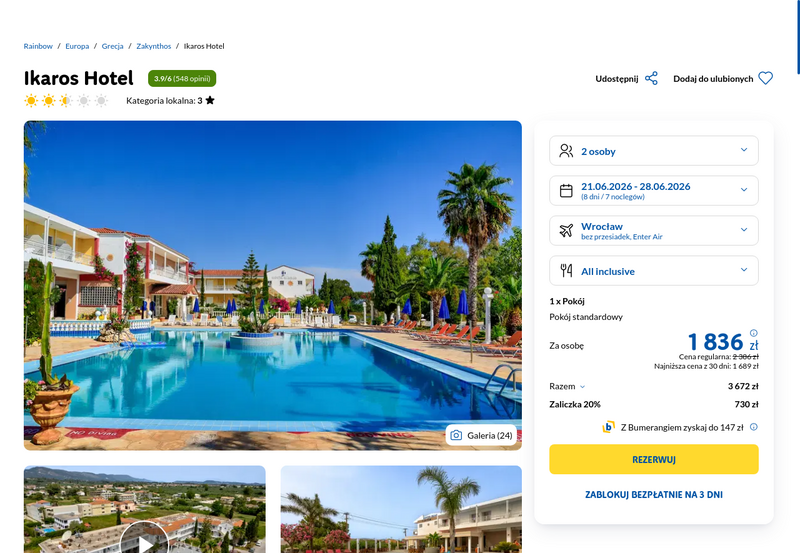The height and width of the screenshot is (553, 800).
Task: Expand the 21.06.2026 - 28.06.2026 date selector
Action: pos(654,191)
